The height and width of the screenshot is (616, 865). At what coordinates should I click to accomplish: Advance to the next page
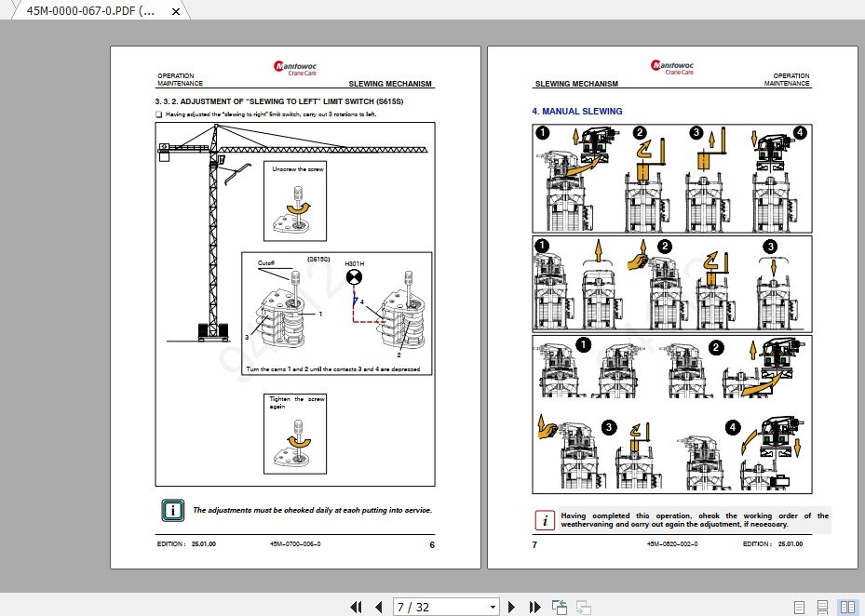pyautogui.click(x=512, y=607)
